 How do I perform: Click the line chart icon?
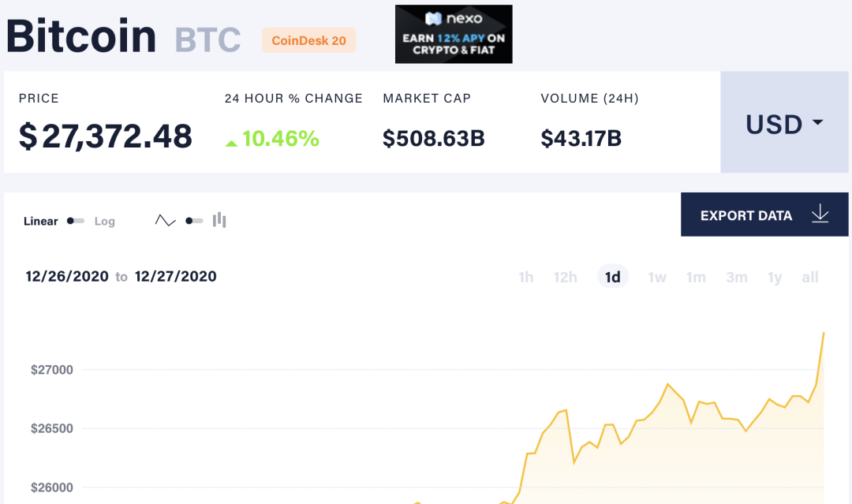(x=165, y=221)
